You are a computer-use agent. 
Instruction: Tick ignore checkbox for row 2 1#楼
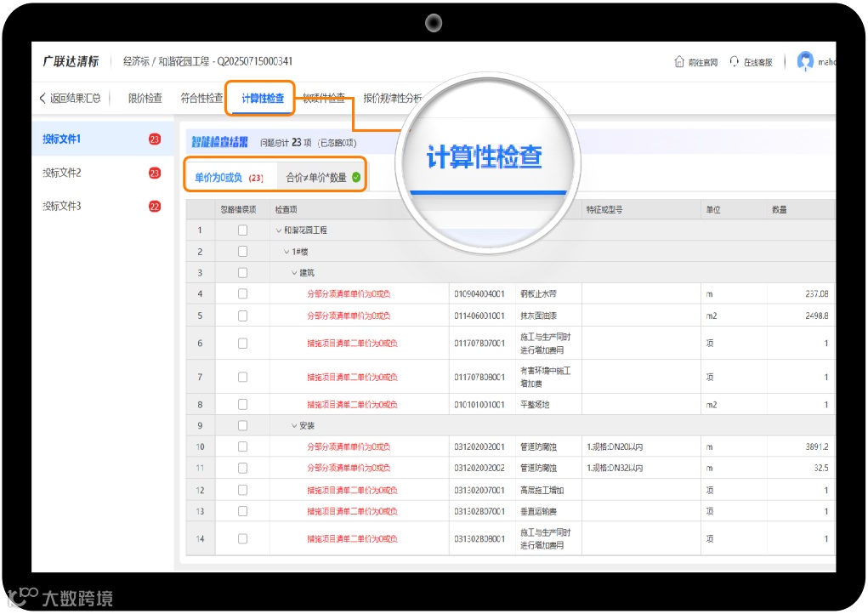tap(242, 252)
